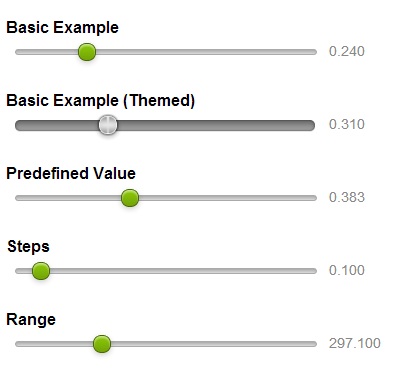Click the Range track left of its handle
This screenshot has height=375, width=401.
click(54, 344)
